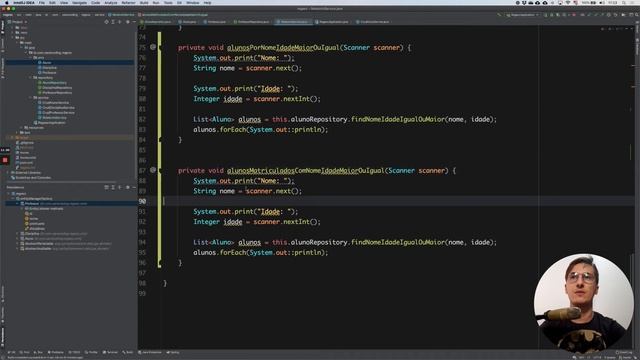Click findNomeIdadeIgualOuMaior call on line 82

(x=398, y=120)
